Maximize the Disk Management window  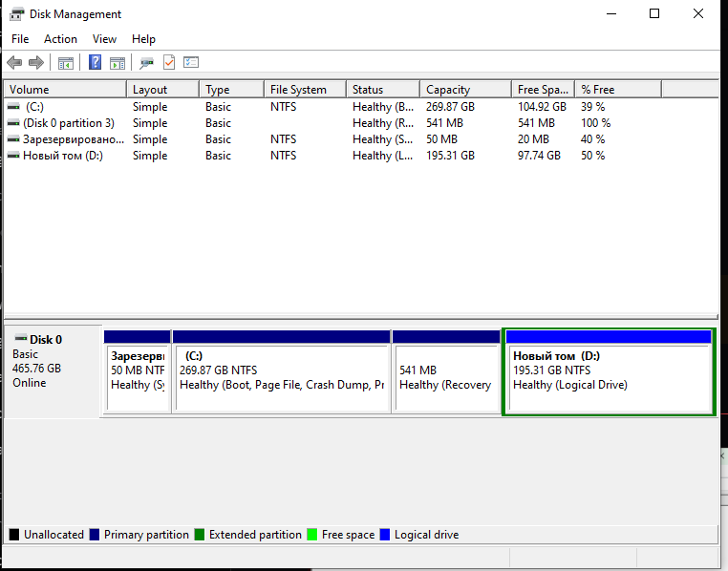pyautogui.click(x=654, y=14)
